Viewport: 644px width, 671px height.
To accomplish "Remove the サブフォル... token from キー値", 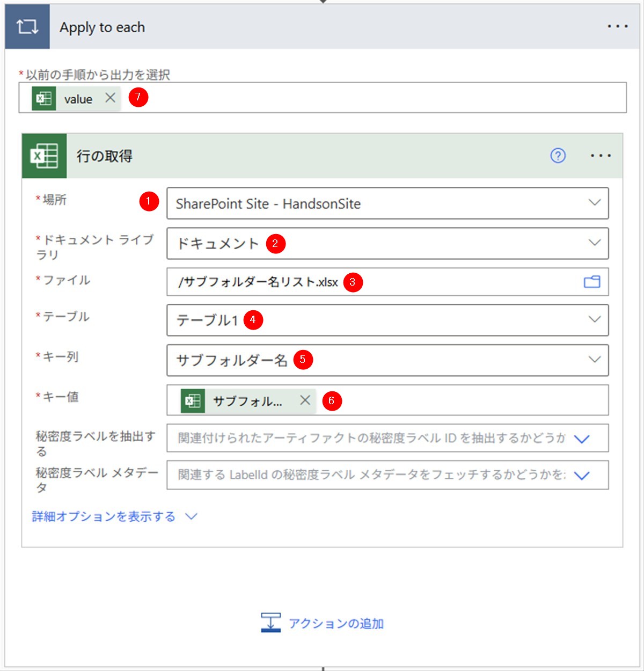I will coord(305,400).
